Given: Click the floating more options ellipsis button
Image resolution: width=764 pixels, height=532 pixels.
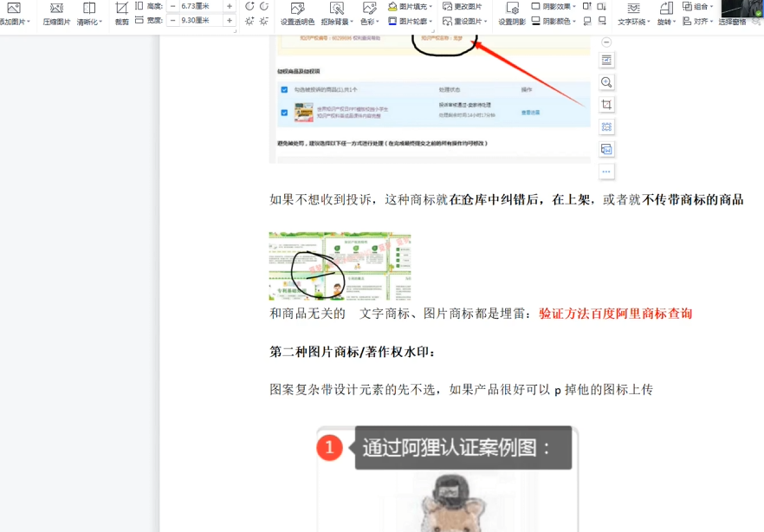Looking at the screenshot, I should click(606, 172).
